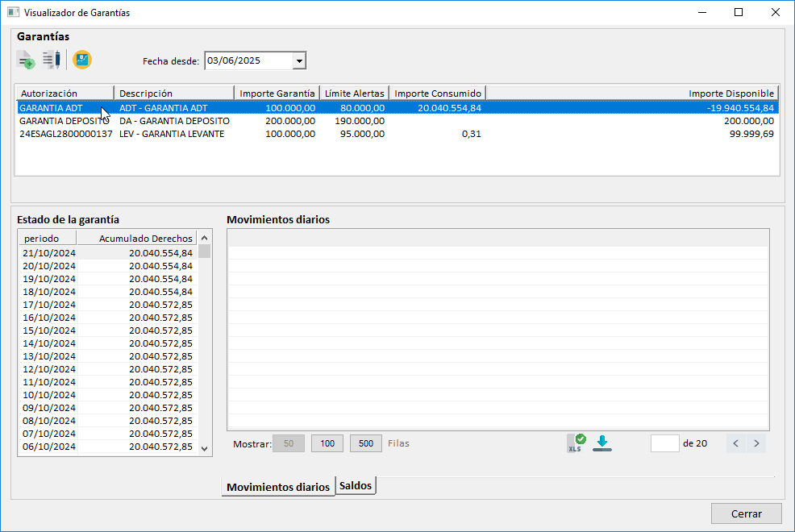This screenshot has height=532, width=795.
Task: Click the page number input field
Action: [664, 443]
